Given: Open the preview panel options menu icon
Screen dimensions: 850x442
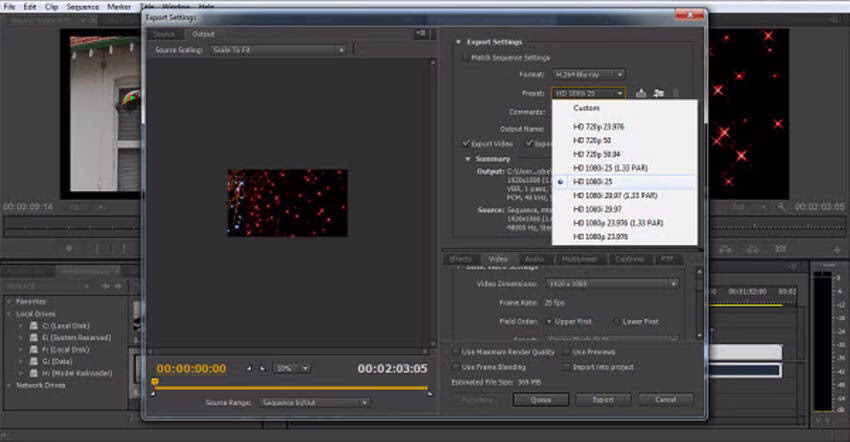Looking at the screenshot, I should coord(421,33).
